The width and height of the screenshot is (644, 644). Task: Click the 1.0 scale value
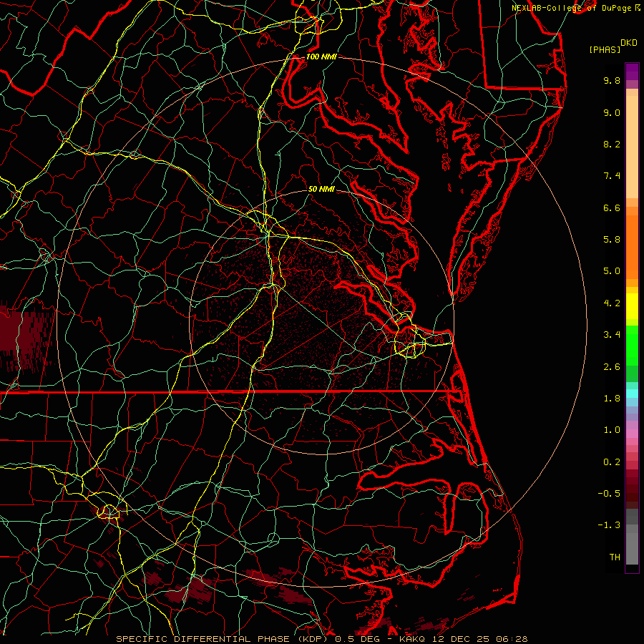click(x=612, y=430)
